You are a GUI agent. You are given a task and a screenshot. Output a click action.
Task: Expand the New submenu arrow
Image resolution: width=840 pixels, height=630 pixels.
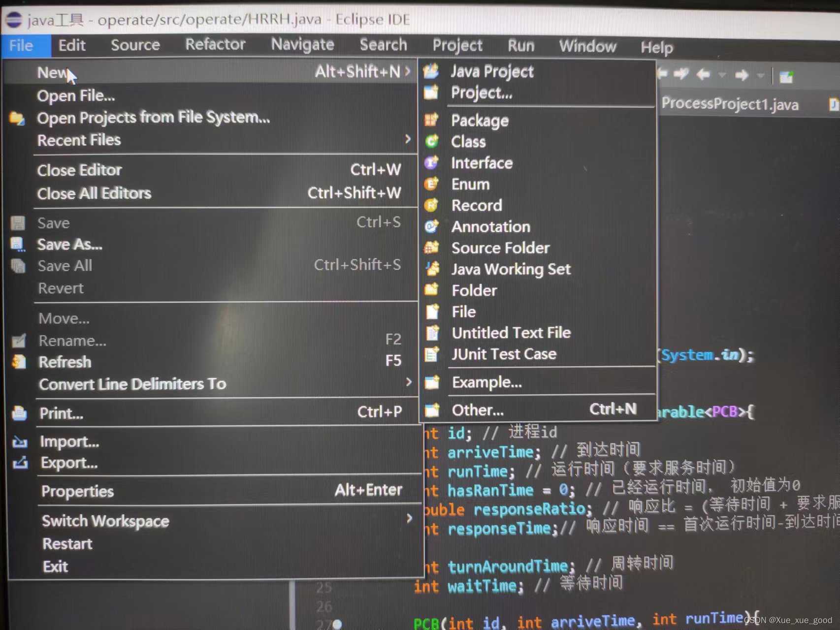tap(408, 71)
